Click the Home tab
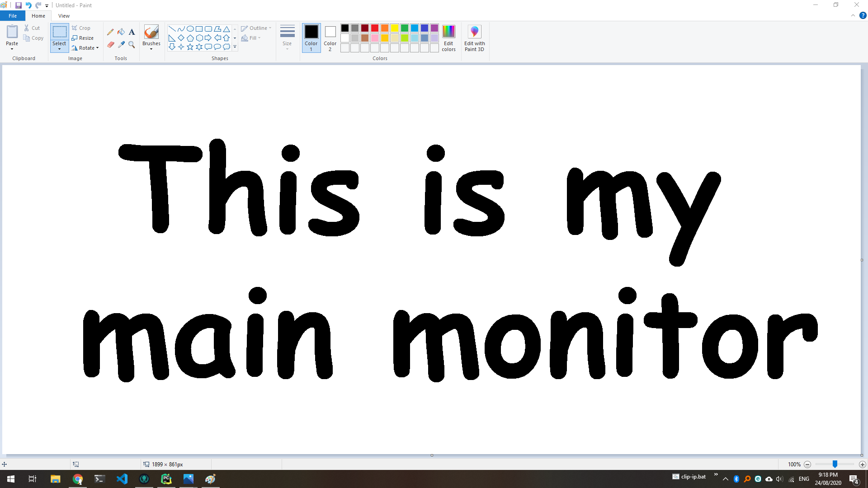This screenshot has width=868, height=488. click(x=38, y=15)
